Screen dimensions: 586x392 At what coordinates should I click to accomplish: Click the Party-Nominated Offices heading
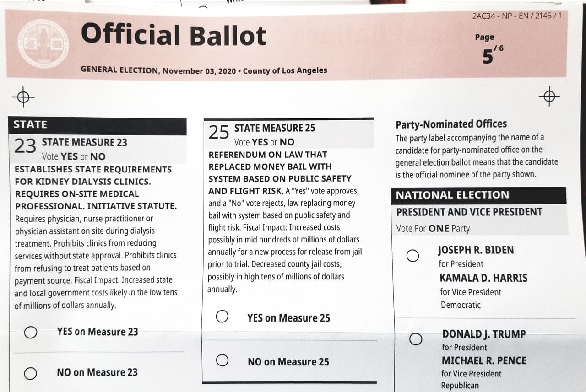coord(451,124)
